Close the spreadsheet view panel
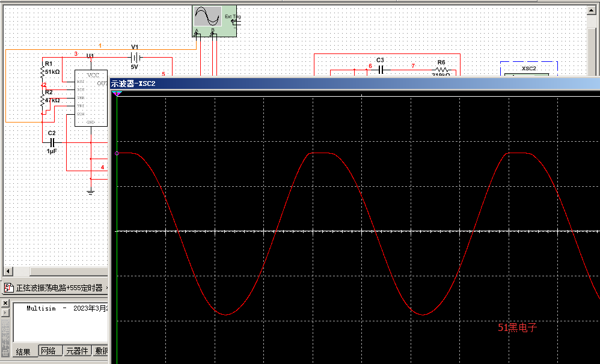600x364 pixels. (5, 303)
